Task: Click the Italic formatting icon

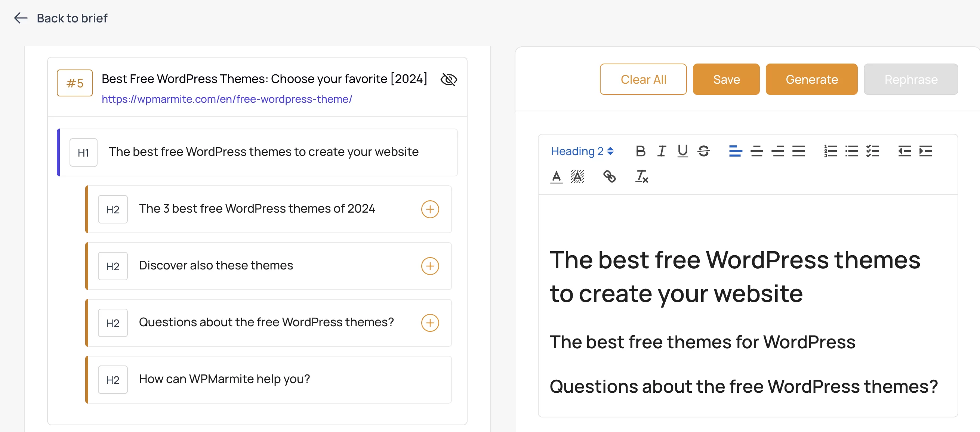Action: (x=661, y=151)
